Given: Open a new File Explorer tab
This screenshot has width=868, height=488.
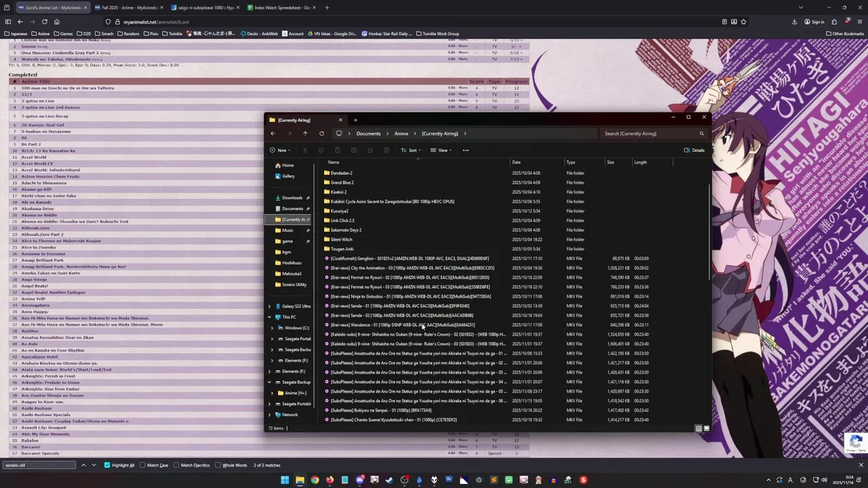Looking at the screenshot, I should [355, 120].
